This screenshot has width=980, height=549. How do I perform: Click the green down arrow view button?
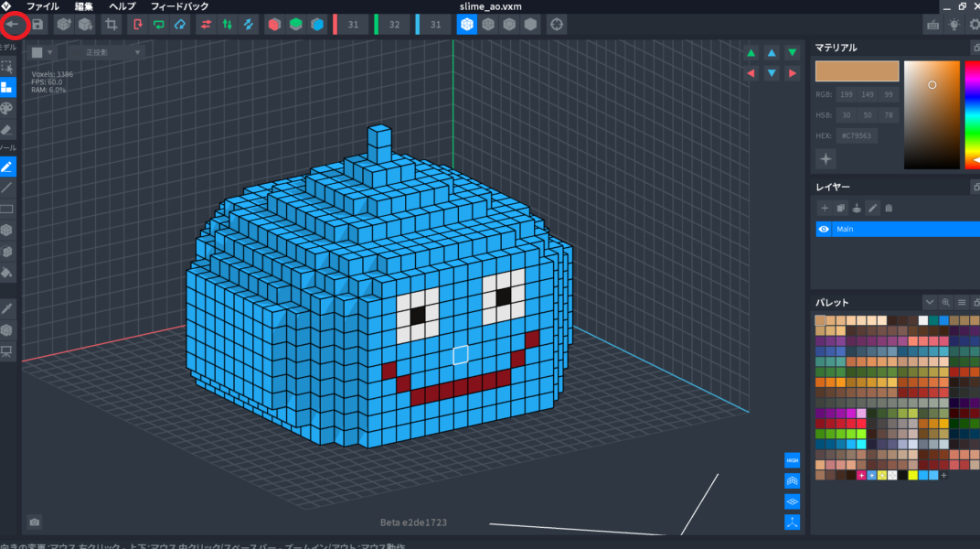coord(793,53)
